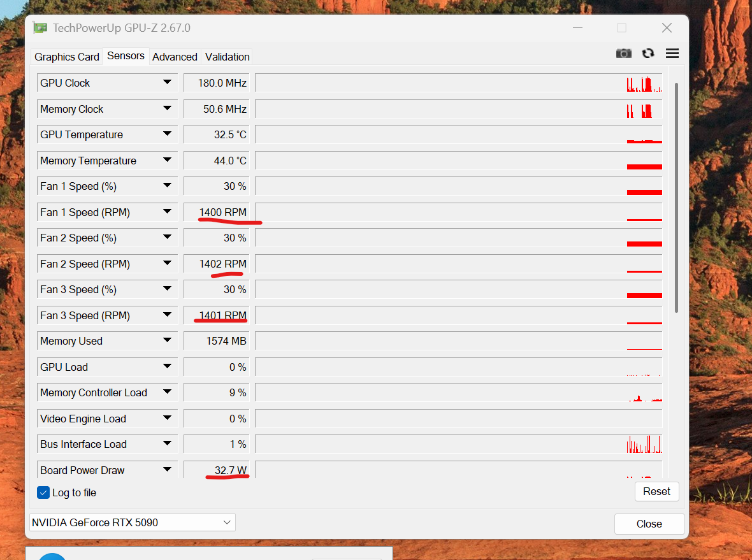The image size is (752, 560).
Task: Expand the Memory Temperature dropdown arrow
Action: [x=167, y=160]
